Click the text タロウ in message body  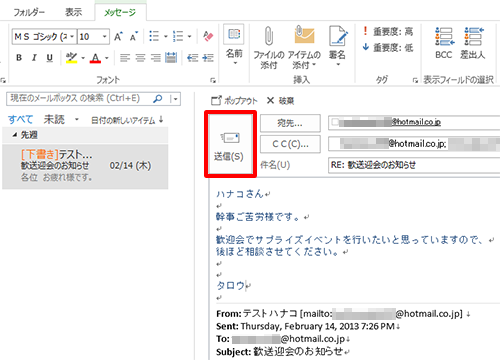point(231,286)
